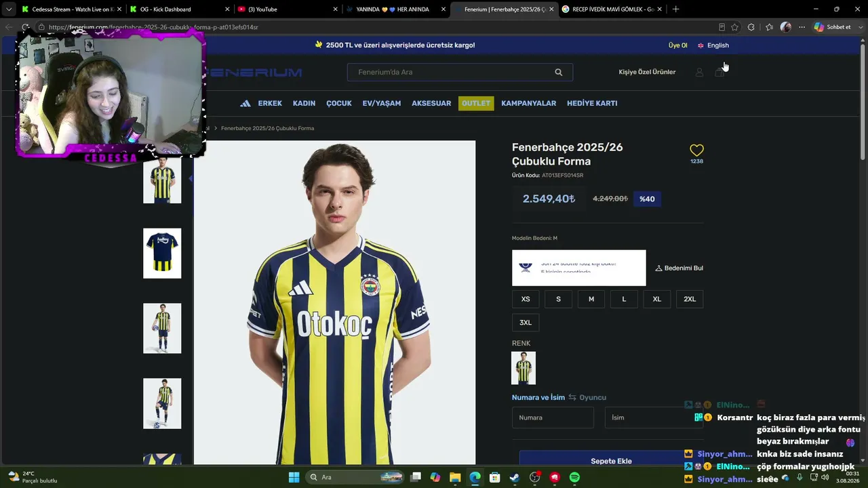Click the Sepete Ekle button
The image size is (868, 488).
(611, 461)
